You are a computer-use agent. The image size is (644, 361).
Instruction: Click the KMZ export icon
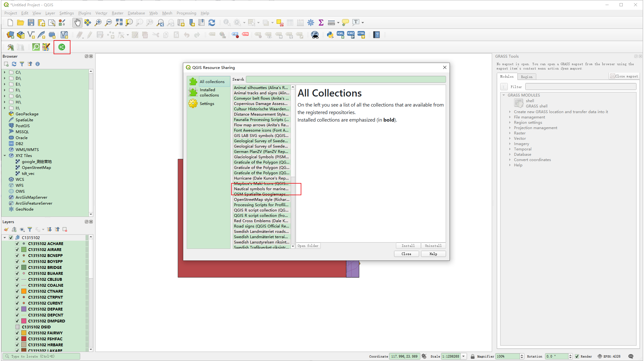(x=351, y=35)
